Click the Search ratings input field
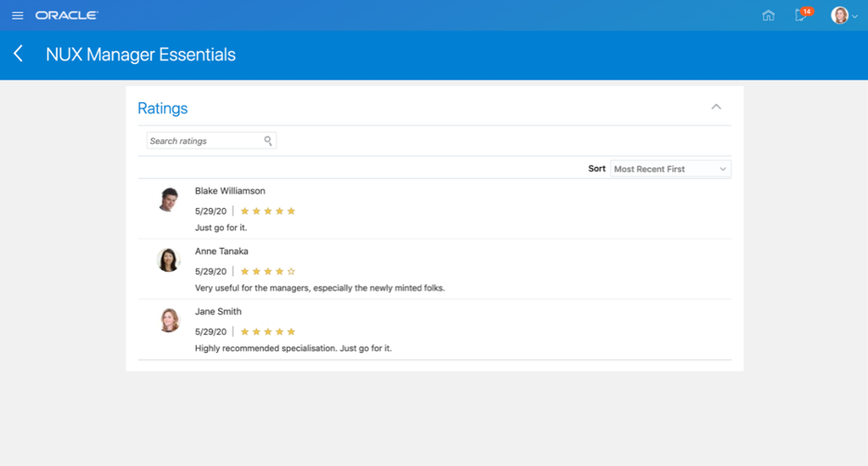 point(212,140)
